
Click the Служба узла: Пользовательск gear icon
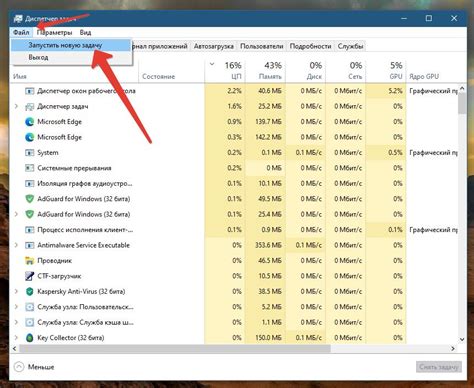[x=30, y=307]
